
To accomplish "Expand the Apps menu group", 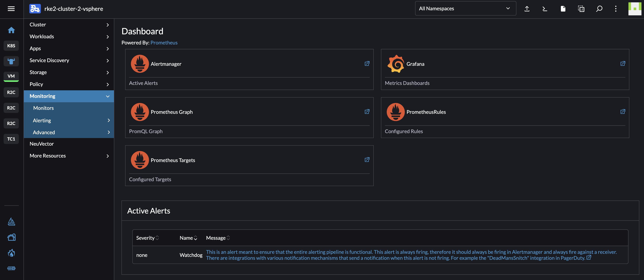I will coord(69,48).
